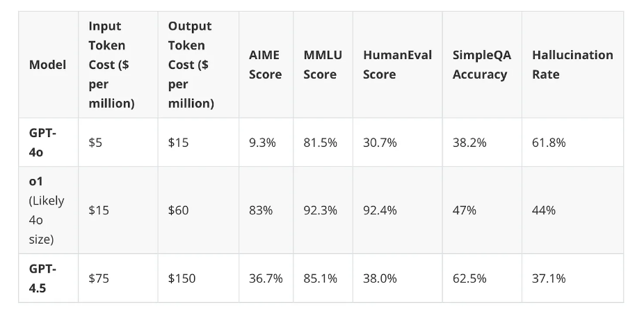The height and width of the screenshot is (316, 644).
Task: Click GPT-4o's $5 input cost cell
Action: point(96,142)
